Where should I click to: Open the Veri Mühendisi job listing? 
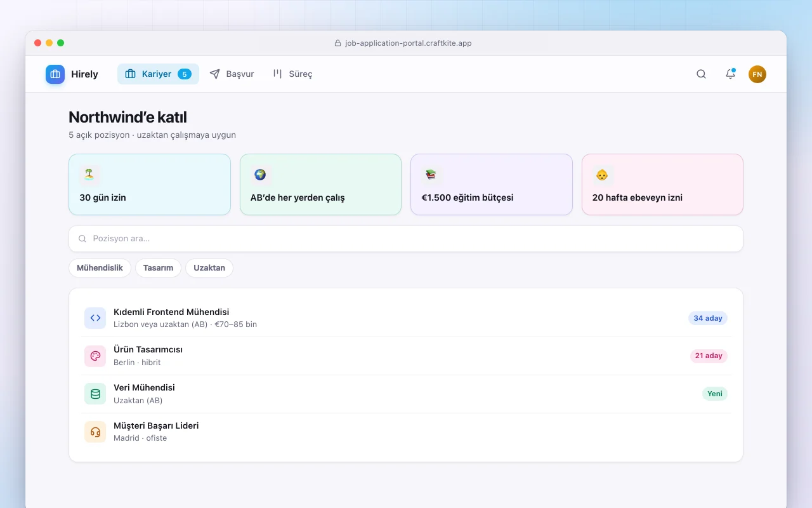point(406,394)
